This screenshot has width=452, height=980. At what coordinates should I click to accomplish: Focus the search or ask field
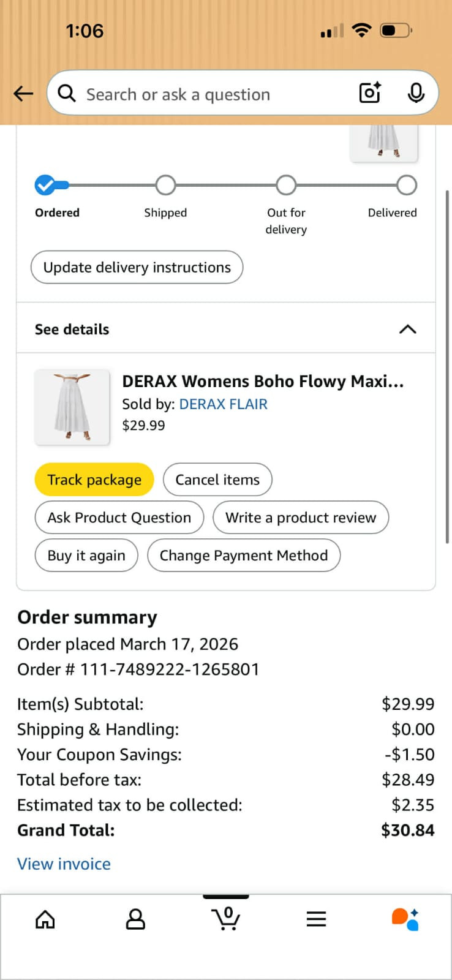pos(208,94)
